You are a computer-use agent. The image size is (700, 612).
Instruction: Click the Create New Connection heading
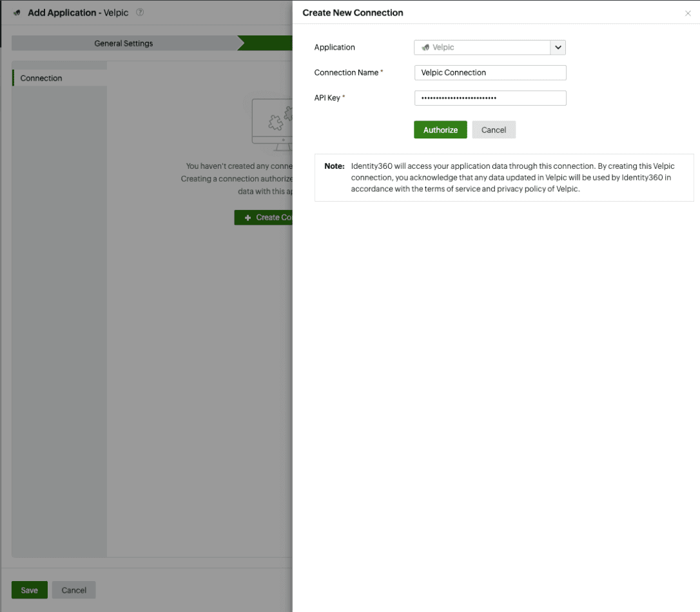(353, 13)
